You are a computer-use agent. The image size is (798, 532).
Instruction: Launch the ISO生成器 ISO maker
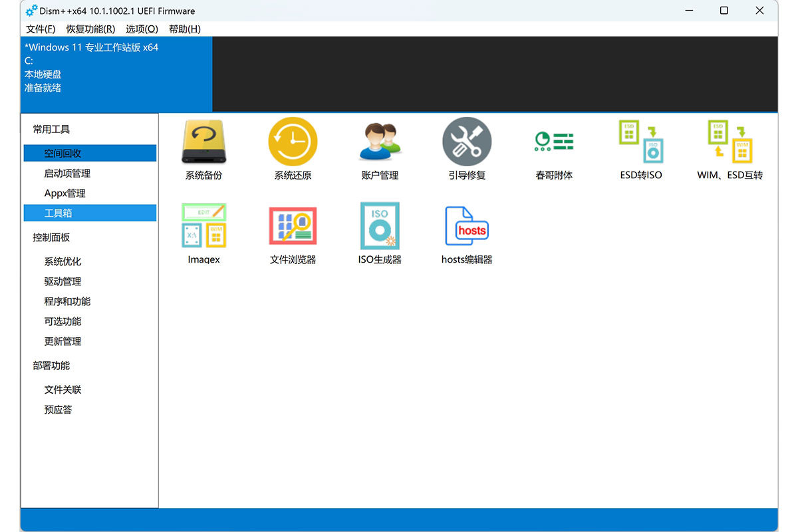380,227
